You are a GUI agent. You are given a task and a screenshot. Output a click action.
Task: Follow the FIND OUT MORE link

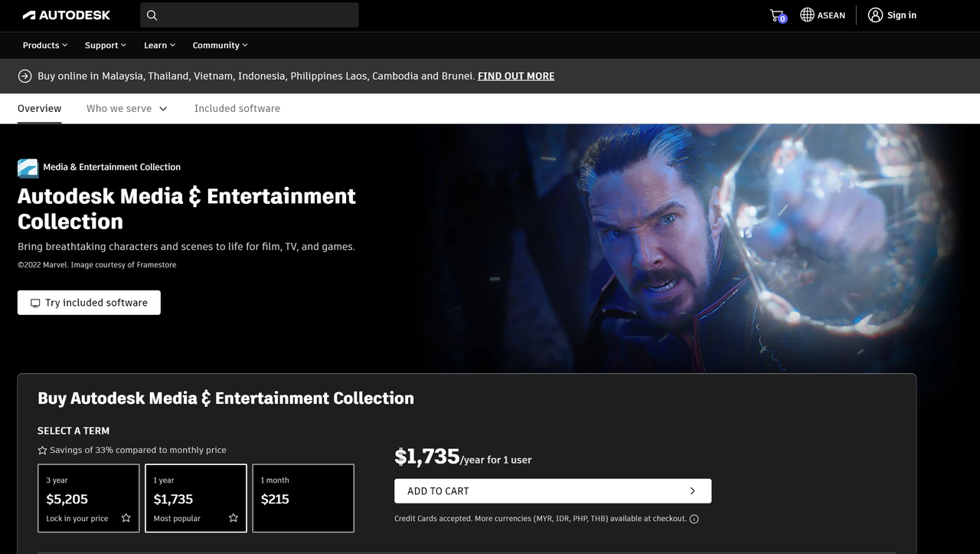pyautogui.click(x=516, y=76)
